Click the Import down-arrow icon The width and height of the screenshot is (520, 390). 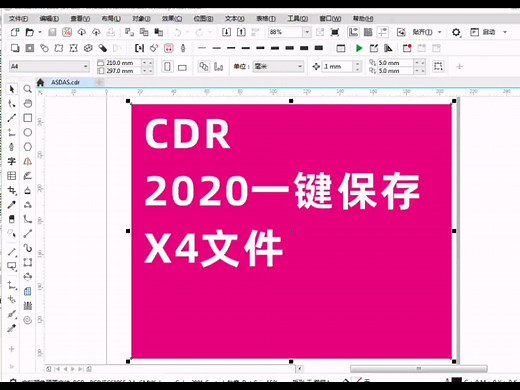coord(226,32)
